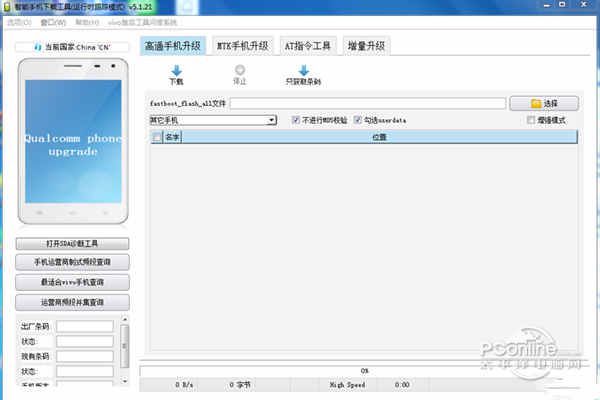Screen dimensions: 600x400
Task: Click the 出厂条码 input field
Action: (x=85, y=327)
